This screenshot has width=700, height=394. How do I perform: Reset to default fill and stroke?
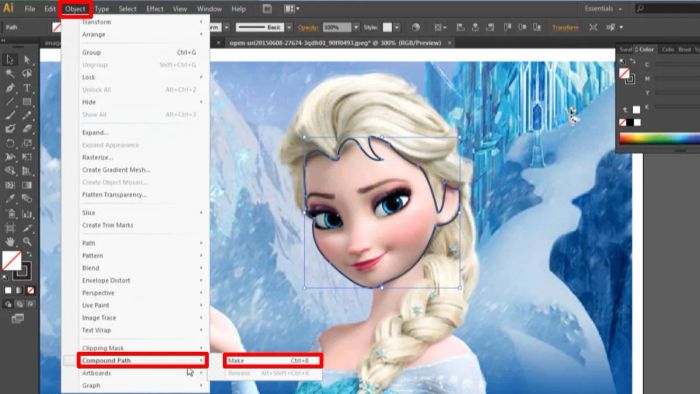pyautogui.click(x=5, y=278)
